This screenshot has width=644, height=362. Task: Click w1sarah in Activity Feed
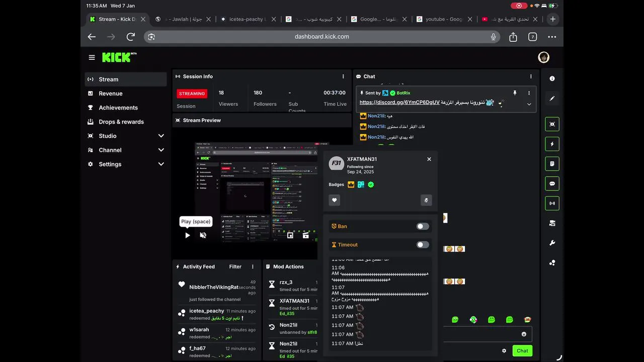(199, 329)
